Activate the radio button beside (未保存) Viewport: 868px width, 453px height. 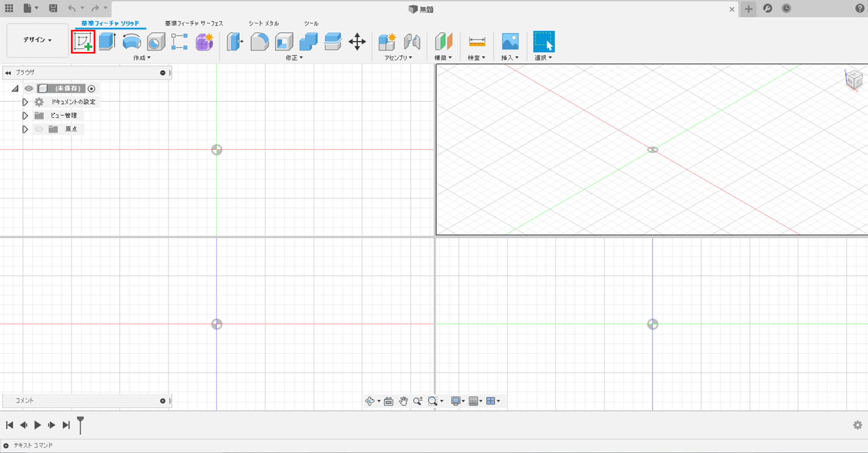[92, 89]
